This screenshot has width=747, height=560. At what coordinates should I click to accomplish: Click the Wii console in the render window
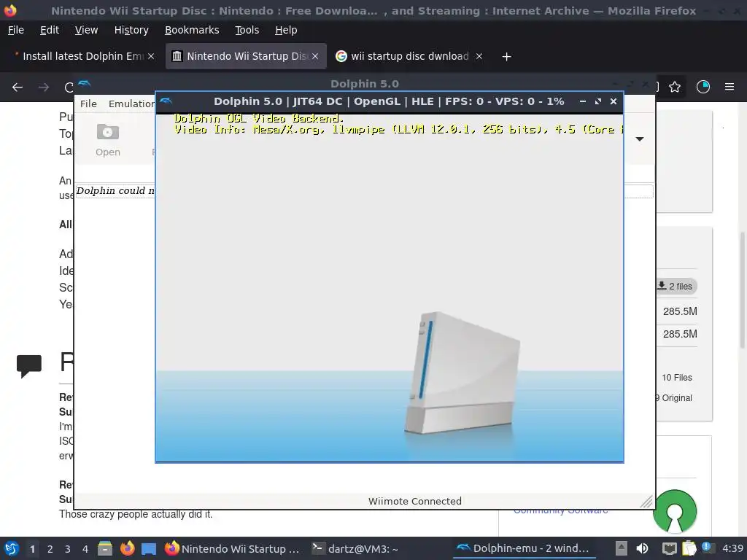(x=462, y=373)
